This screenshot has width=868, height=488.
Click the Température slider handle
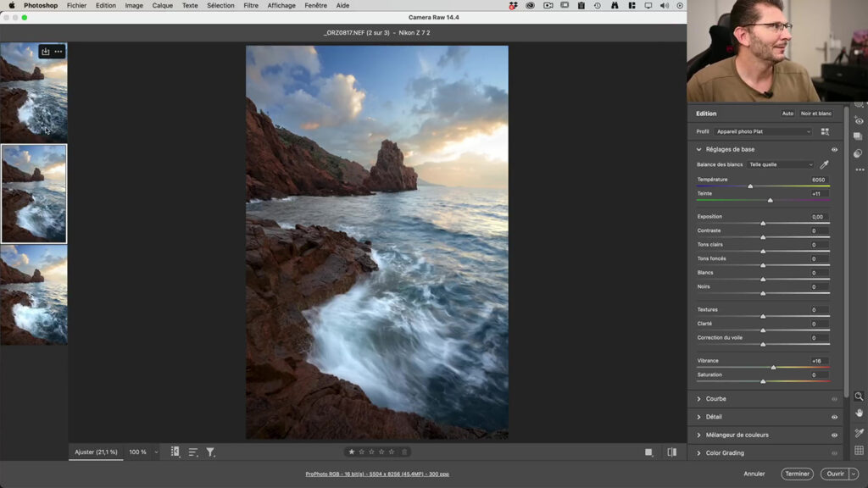[750, 186]
